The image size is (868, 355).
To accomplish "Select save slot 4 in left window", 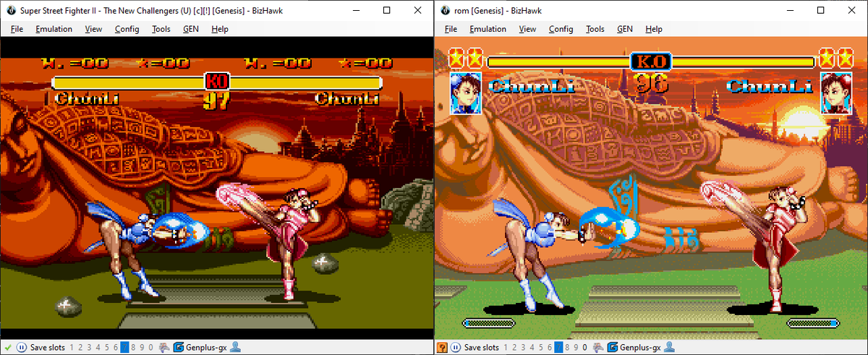I will click(98, 348).
